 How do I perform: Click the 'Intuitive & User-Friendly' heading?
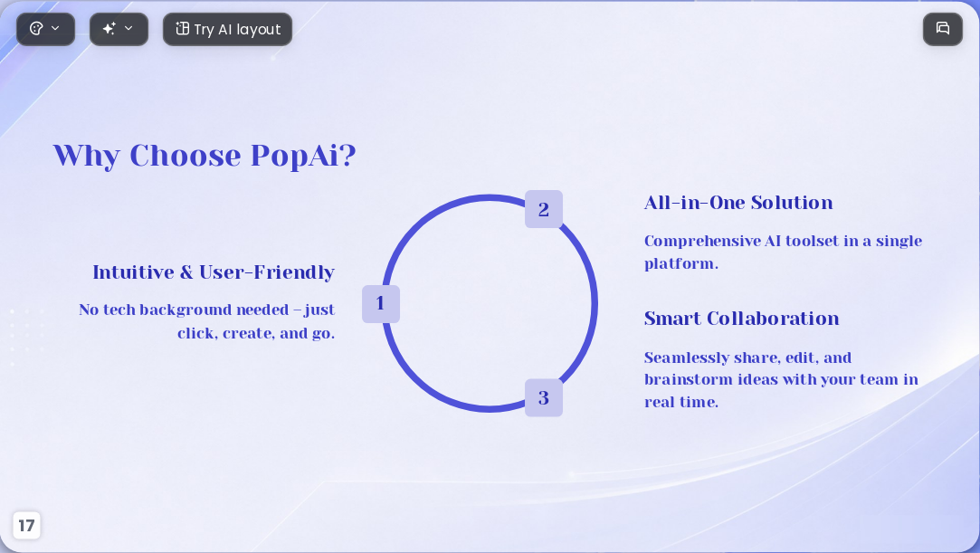pyautogui.click(x=214, y=272)
